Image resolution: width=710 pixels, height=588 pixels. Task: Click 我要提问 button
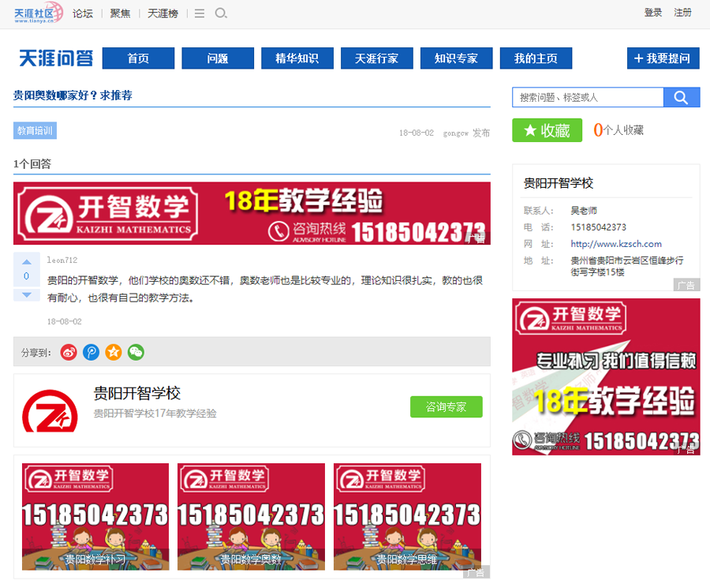coord(663,58)
